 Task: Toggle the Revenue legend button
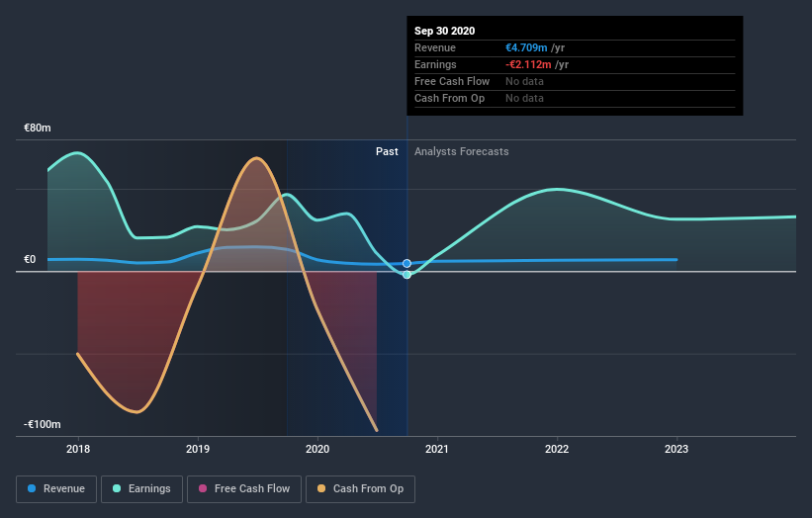pyautogui.click(x=56, y=489)
